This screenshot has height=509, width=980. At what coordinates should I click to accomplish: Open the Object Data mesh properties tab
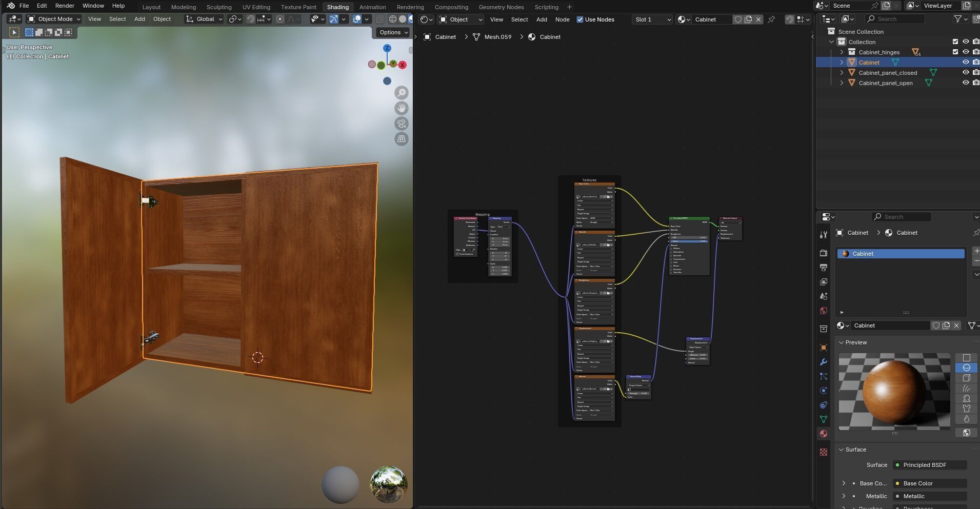[824, 419]
